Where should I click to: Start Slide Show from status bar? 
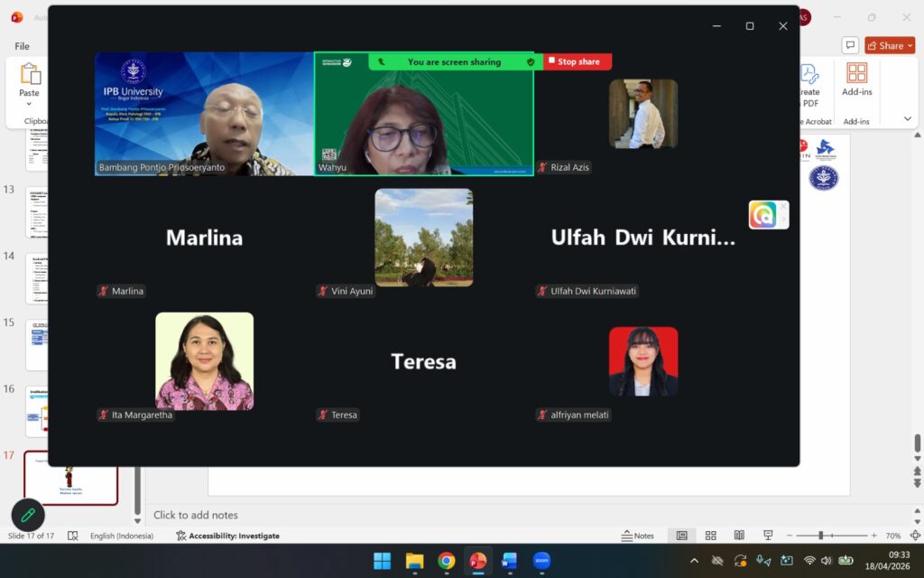[x=768, y=536]
